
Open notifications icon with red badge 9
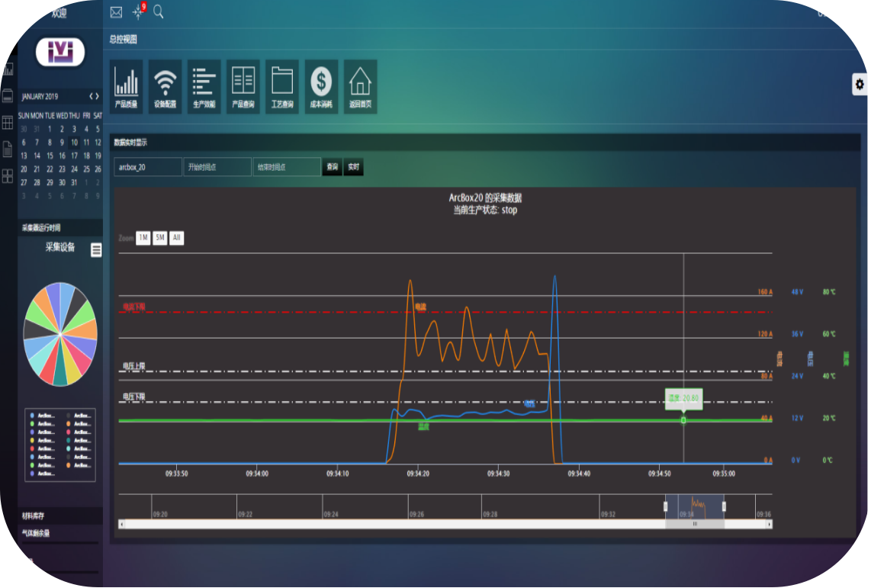tap(138, 11)
